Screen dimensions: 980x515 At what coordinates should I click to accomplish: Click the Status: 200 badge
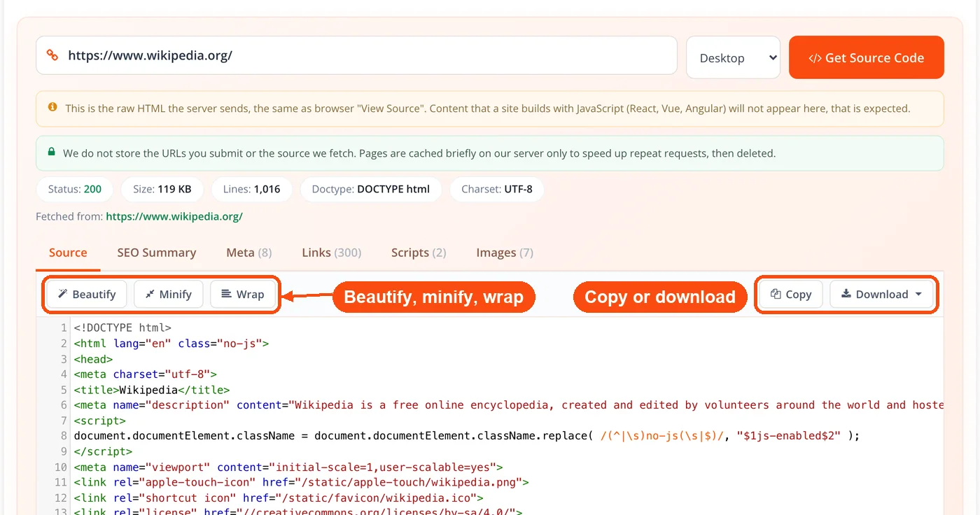click(x=75, y=189)
